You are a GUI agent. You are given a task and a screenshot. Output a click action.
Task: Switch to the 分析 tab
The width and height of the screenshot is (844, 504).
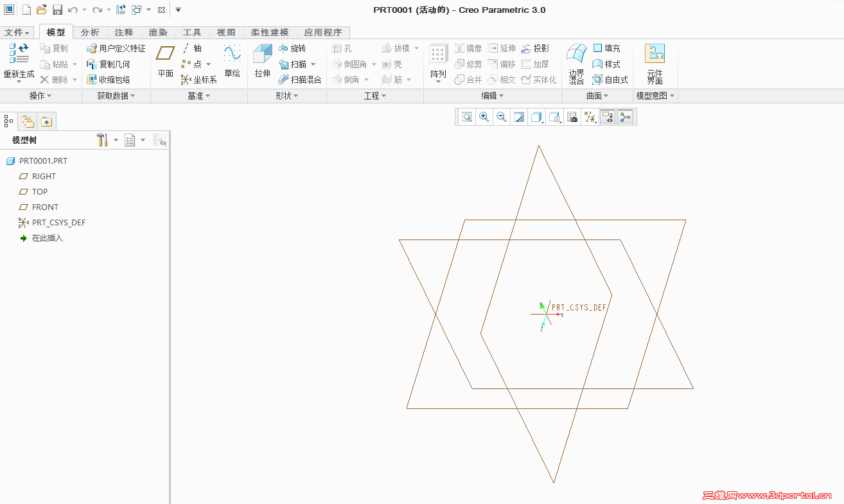(x=90, y=32)
